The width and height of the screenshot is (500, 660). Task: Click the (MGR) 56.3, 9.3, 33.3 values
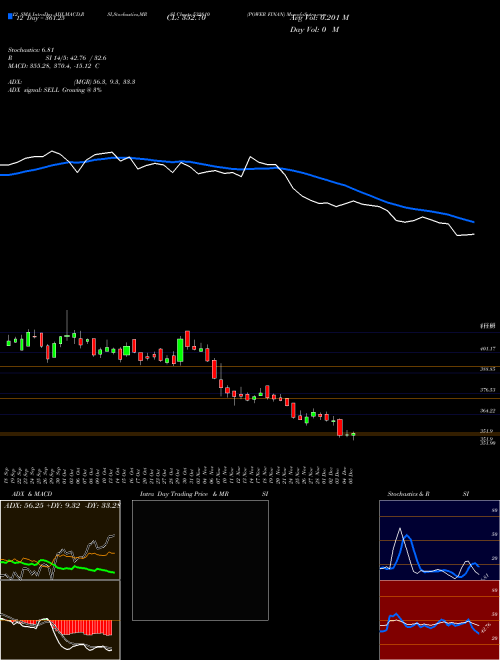(x=104, y=82)
